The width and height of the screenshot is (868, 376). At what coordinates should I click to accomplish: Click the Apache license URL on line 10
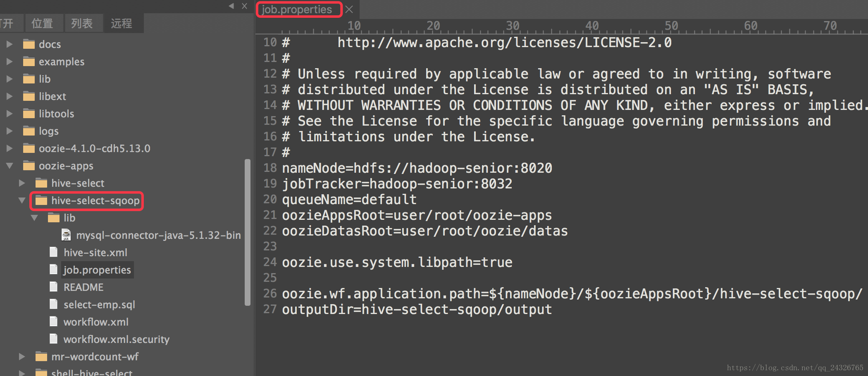click(x=505, y=42)
